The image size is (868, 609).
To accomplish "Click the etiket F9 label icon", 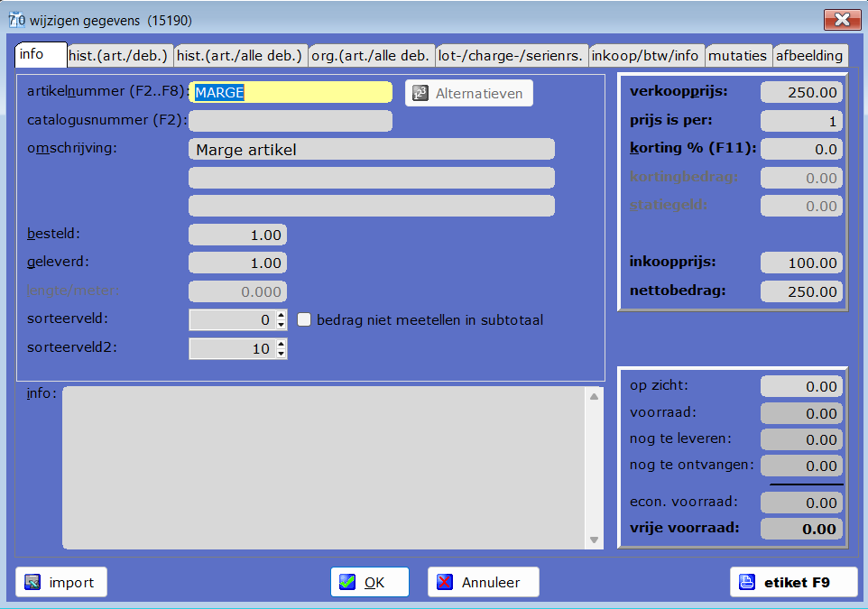I will click(746, 582).
